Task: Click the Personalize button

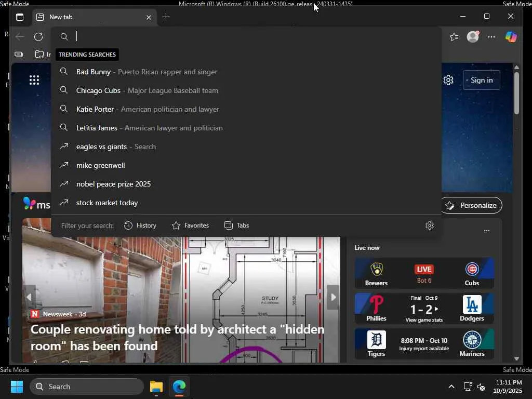Action: (x=472, y=205)
